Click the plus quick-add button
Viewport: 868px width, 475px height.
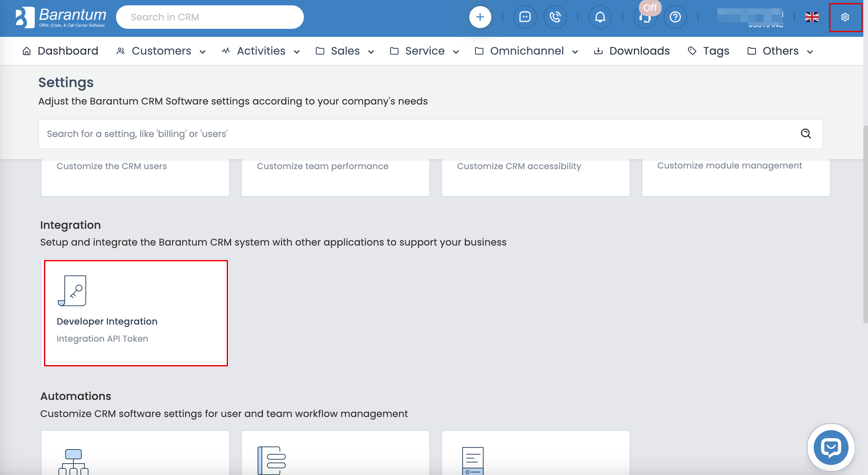tap(480, 17)
